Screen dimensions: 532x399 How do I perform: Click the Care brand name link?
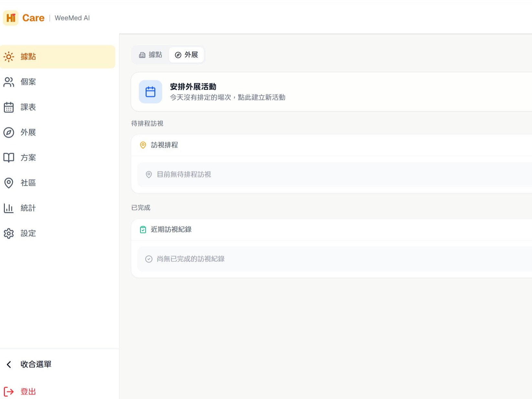(x=33, y=18)
